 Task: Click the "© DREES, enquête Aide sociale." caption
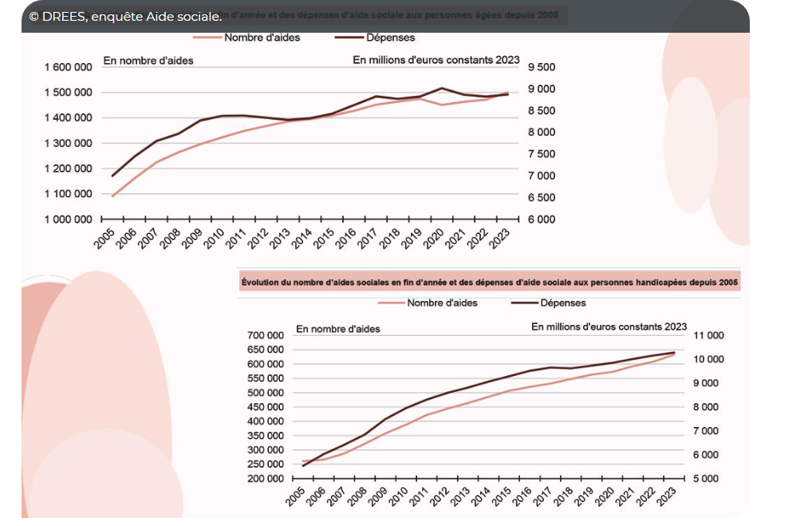(124, 17)
